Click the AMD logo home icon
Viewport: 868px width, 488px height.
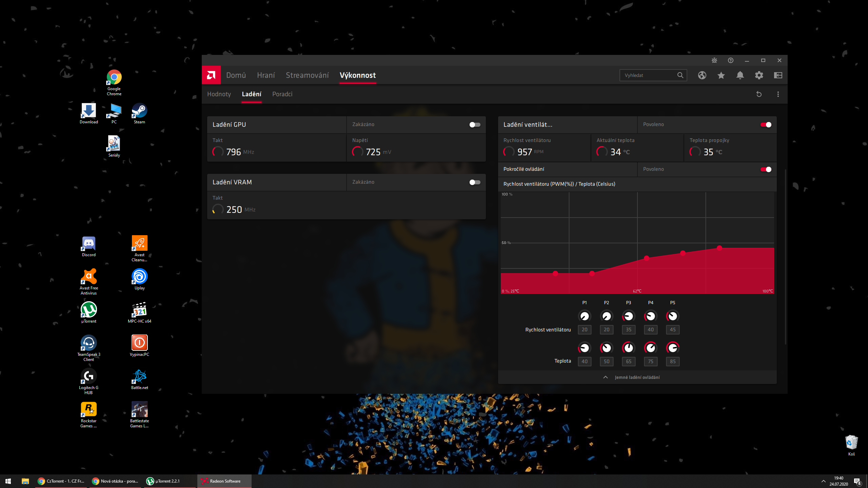pyautogui.click(x=211, y=75)
